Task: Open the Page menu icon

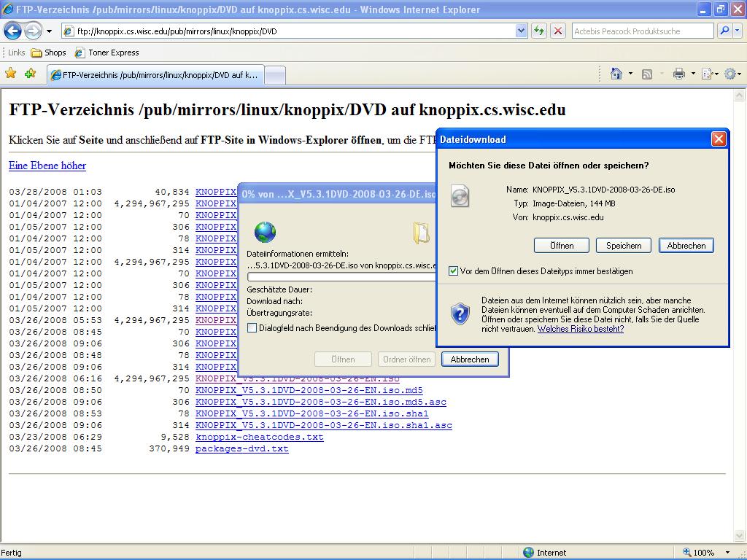Action: (x=708, y=74)
